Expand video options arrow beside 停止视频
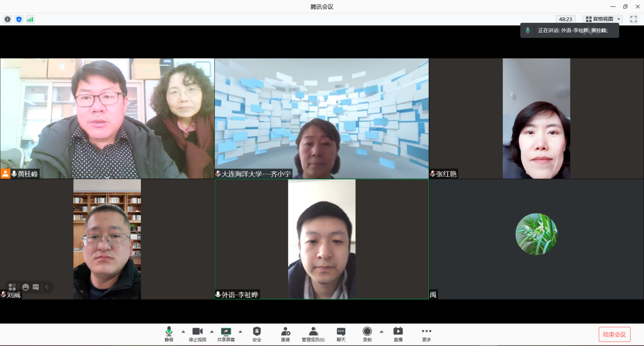Viewport: 644px width, 346px height. point(212,332)
